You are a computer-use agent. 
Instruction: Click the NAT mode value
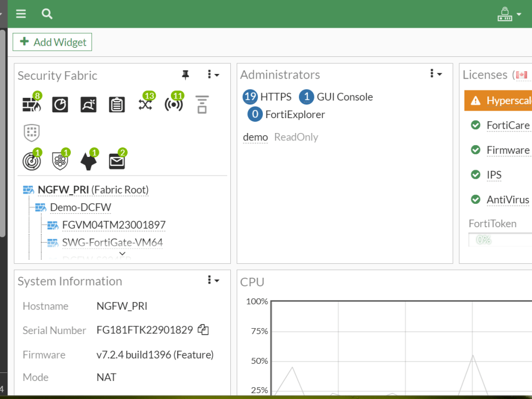(x=106, y=377)
